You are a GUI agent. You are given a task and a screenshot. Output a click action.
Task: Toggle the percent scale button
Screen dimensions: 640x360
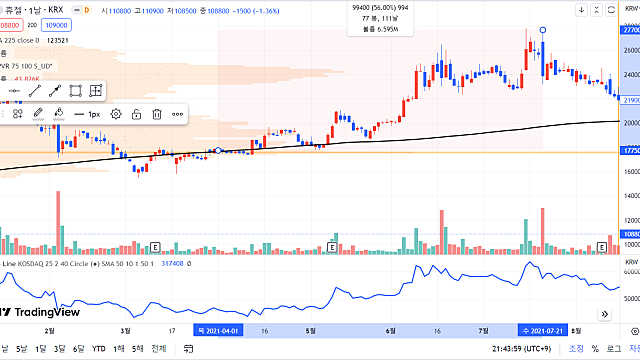tap(595, 349)
